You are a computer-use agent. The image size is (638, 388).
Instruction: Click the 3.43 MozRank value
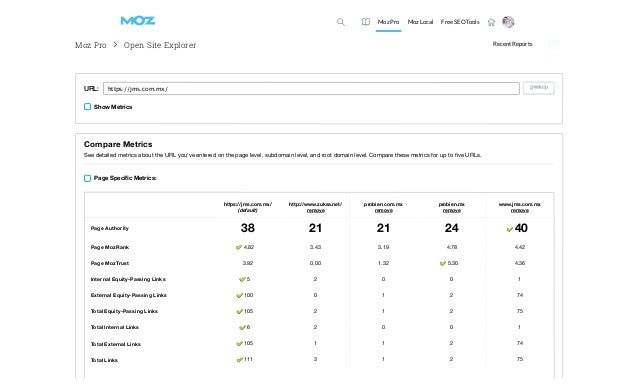coord(315,247)
